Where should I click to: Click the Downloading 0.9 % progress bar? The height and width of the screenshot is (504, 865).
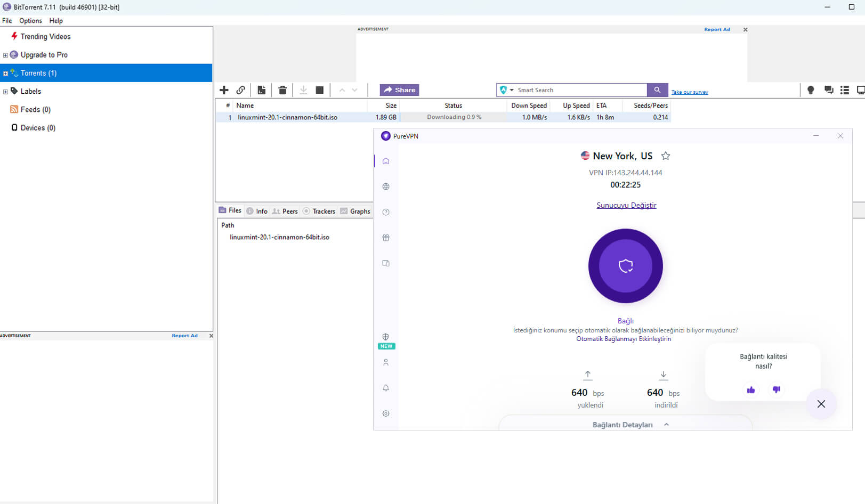click(x=454, y=117)
